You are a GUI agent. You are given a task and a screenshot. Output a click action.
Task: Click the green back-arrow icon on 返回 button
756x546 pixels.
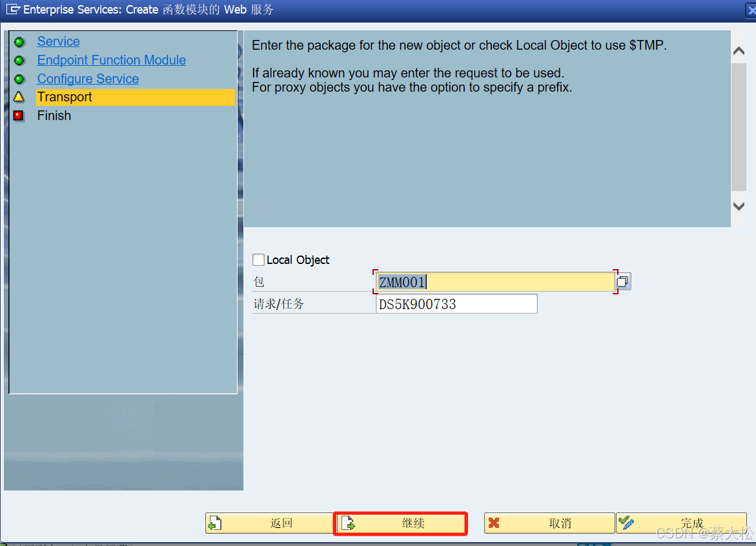[x=216, y=523]
